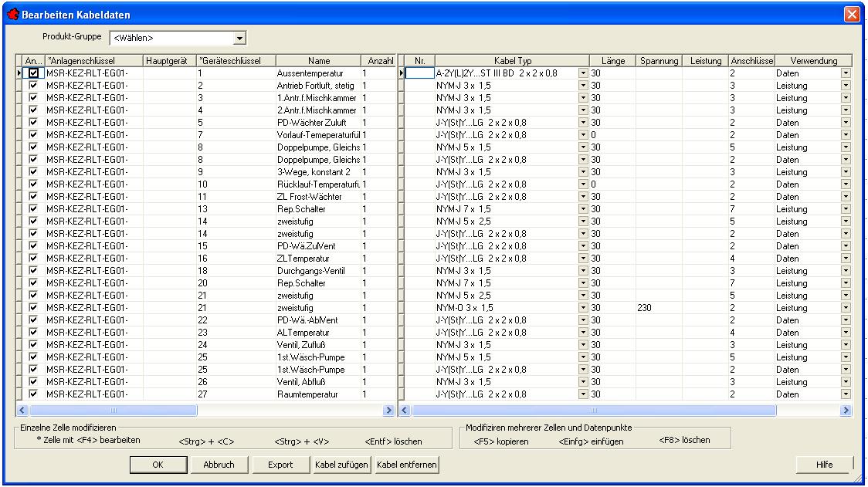
Task: Select the Spannung cell containing 230
Action: [x=657, y=308]
